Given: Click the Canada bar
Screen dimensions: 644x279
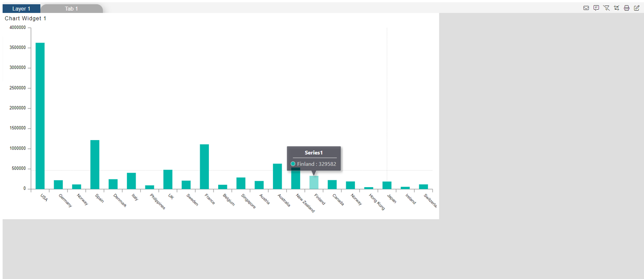Looking at the screenshot, I should (x=332, y=185).
